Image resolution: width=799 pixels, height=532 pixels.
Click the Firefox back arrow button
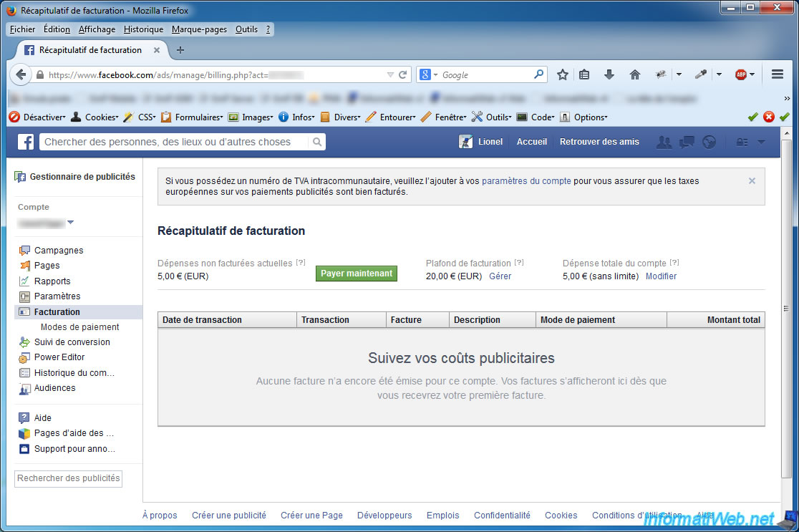point(21,75)
